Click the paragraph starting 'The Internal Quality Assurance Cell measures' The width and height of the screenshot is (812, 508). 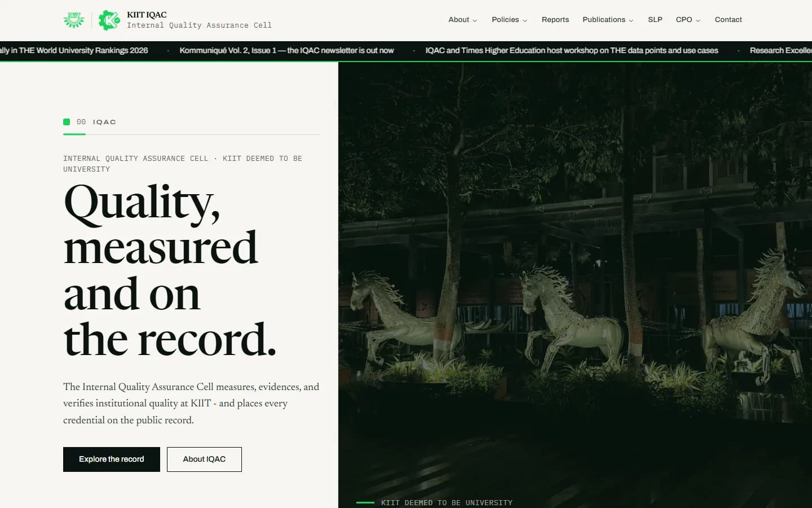pos(191,404)
